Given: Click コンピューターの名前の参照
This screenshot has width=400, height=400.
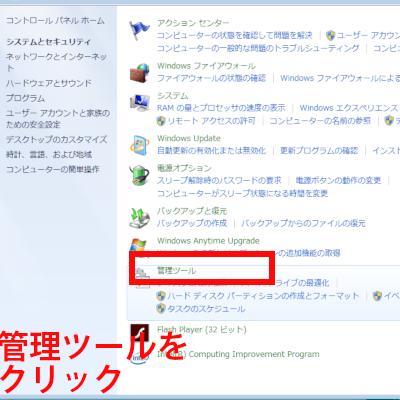Looking at the screenshot, I should pyautogui.click(x=320, y=121).
